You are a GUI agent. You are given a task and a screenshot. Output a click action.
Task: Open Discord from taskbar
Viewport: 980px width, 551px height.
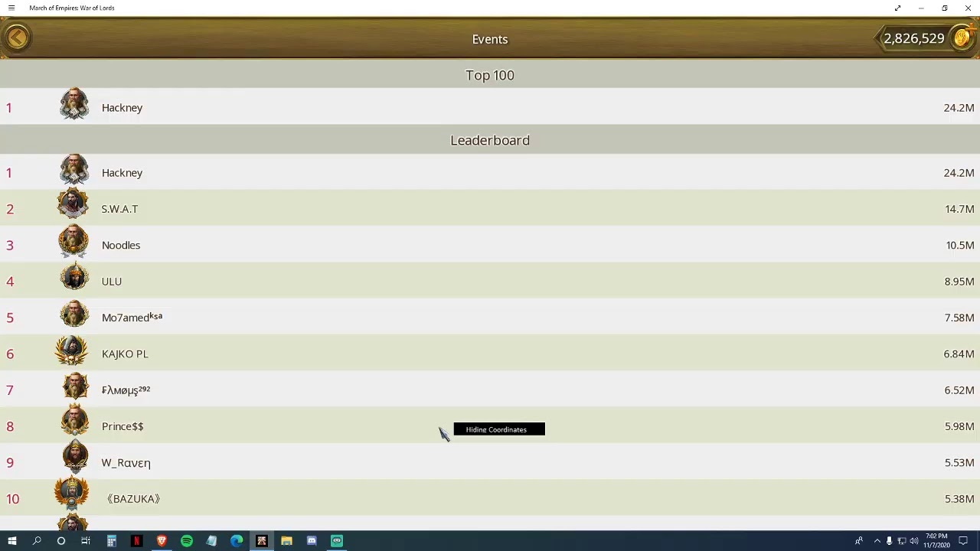point(312,541)
